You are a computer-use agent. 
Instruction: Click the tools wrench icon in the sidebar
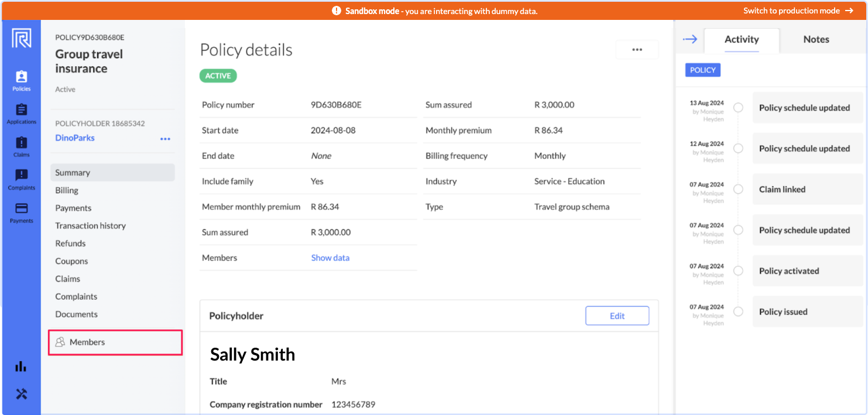coord(21,393)
